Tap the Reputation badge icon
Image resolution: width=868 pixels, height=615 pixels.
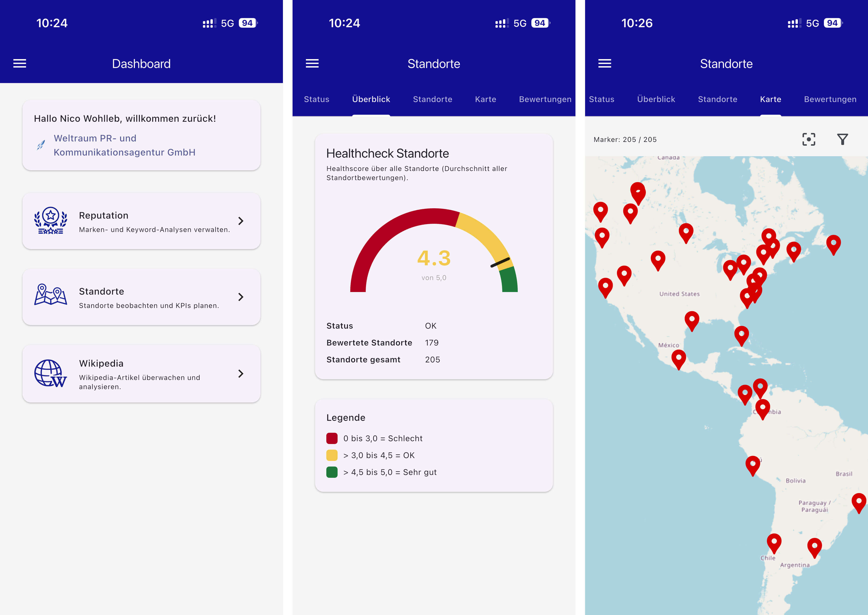point(51,221)
